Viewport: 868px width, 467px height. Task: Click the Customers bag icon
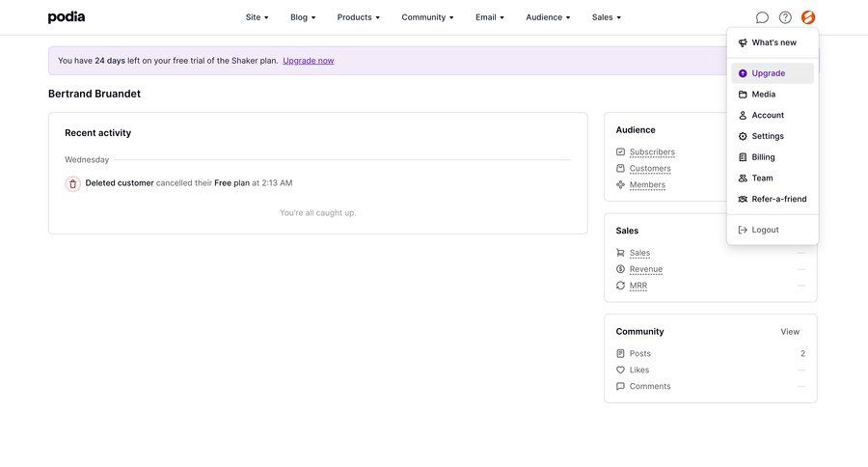point(620,169)
